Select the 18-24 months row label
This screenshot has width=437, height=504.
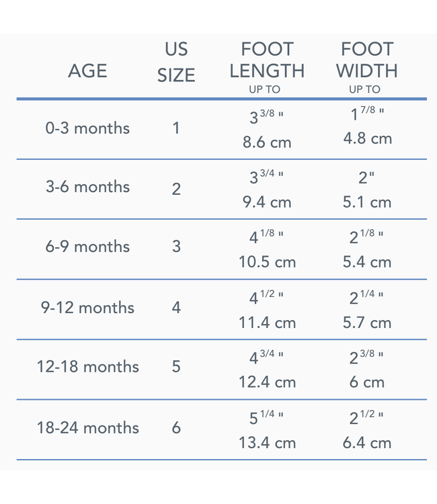click(87, 427)
